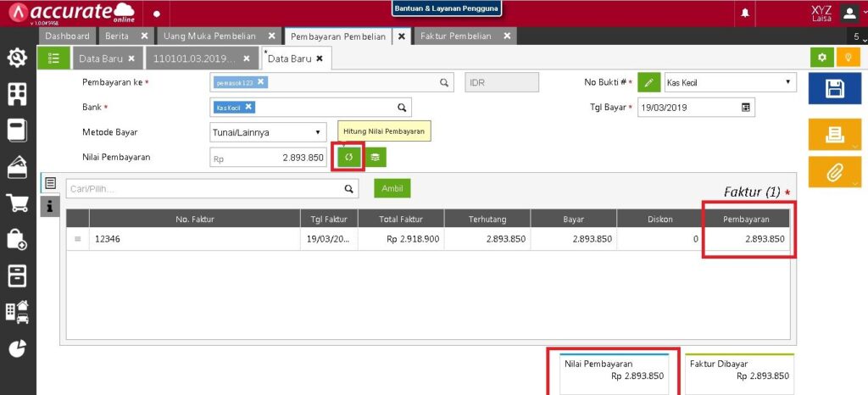Click Hitung Nilai Pembayaran refresh button
Image resolution: width=868 pixels, height=395 pixels.
pyautogui.click(x=348, y=157)
